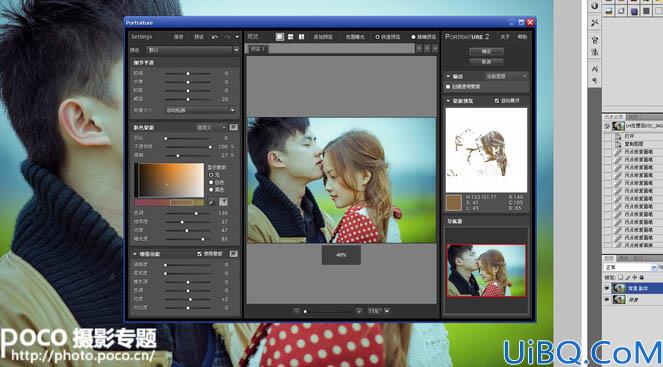Click the 保存 save preset button
Viewport: 663px width, 367px height.
click(x=178, y=37)
